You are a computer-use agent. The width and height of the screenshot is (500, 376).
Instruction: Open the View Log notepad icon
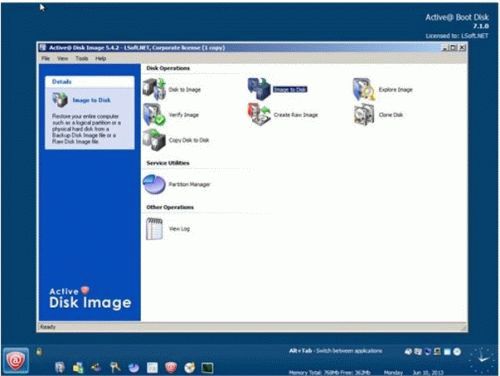point(154,229)
